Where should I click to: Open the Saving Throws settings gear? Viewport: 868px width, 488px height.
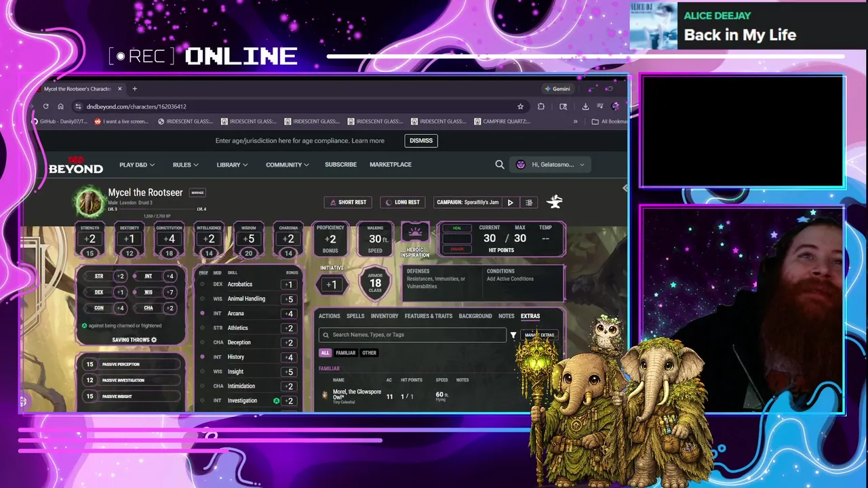click(x=154, y=340)
